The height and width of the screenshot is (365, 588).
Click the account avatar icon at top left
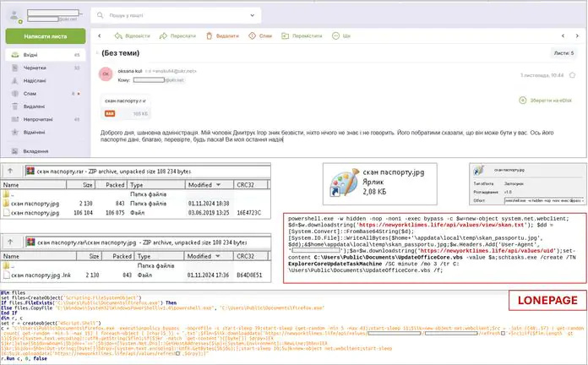tap(15, 17)
